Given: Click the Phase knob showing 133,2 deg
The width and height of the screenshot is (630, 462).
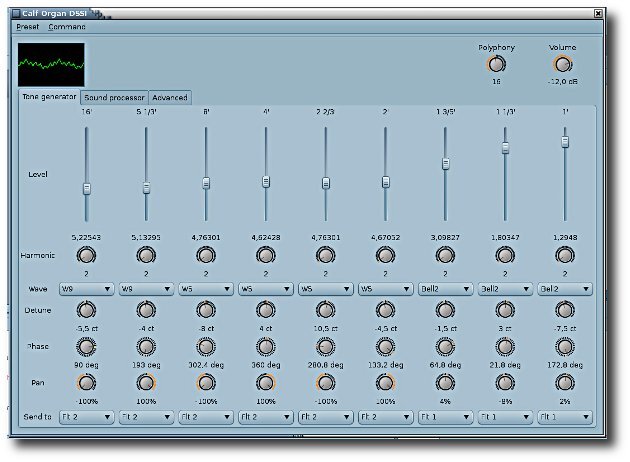Looking at the screenshot, I should pos(385,347).
